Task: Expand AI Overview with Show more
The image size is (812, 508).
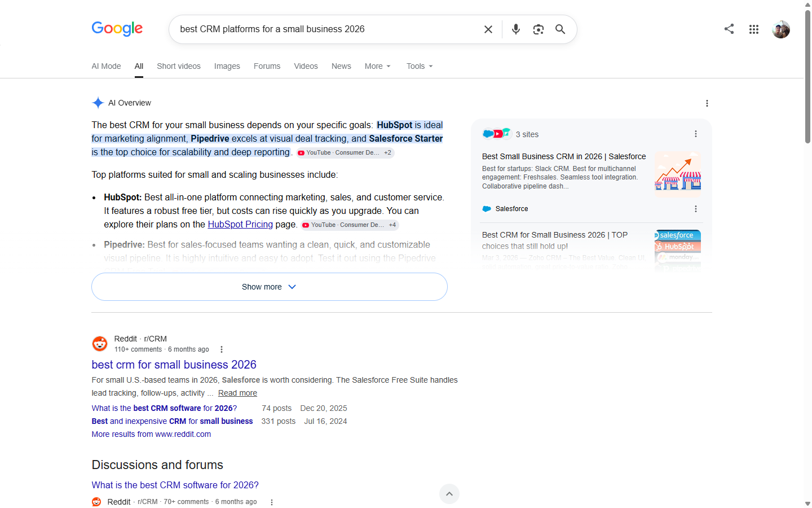Action: pos(270,287)
